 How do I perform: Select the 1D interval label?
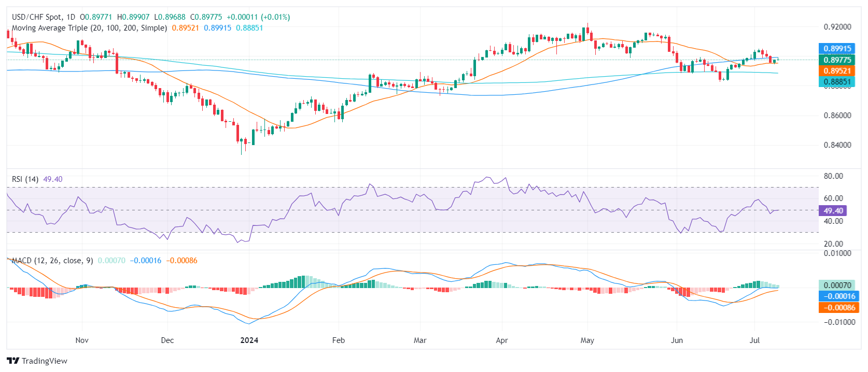71,17
